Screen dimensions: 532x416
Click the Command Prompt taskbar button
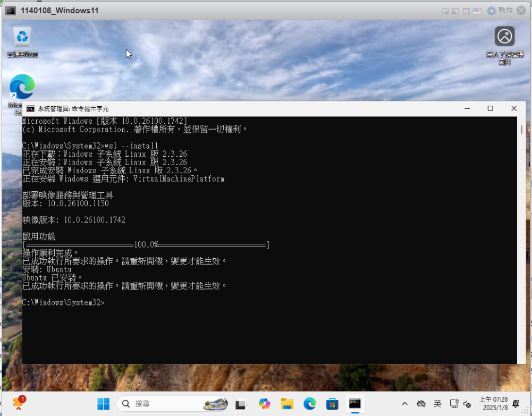[x=355, y=404]
